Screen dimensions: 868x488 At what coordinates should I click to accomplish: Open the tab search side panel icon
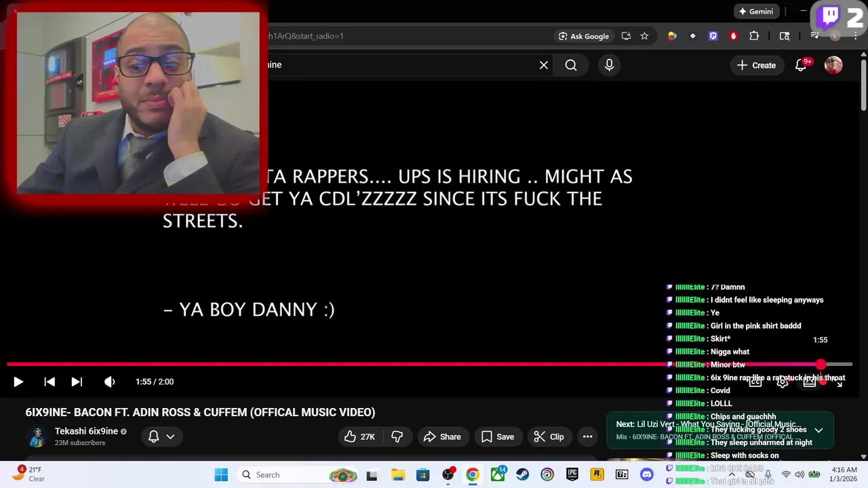(x=785, y=36)
